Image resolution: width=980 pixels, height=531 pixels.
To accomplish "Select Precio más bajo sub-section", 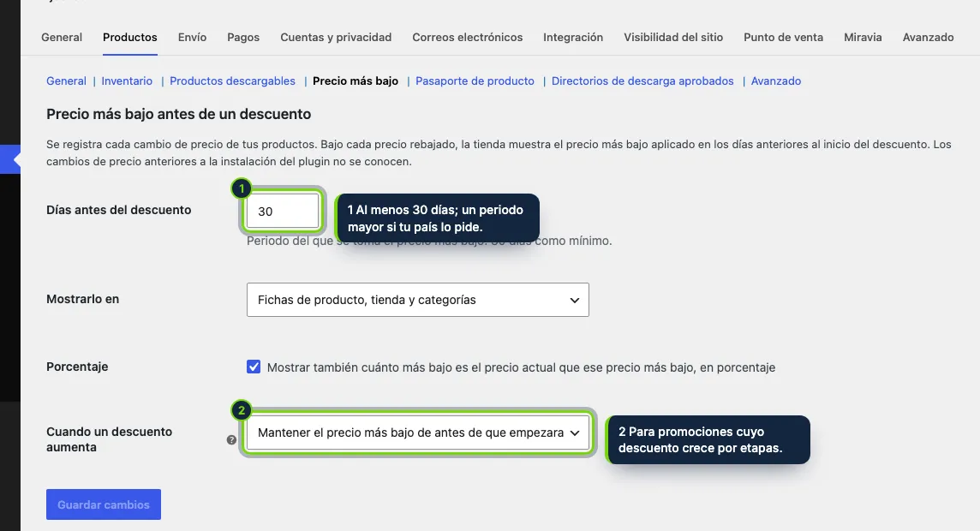I will [355, 81].
